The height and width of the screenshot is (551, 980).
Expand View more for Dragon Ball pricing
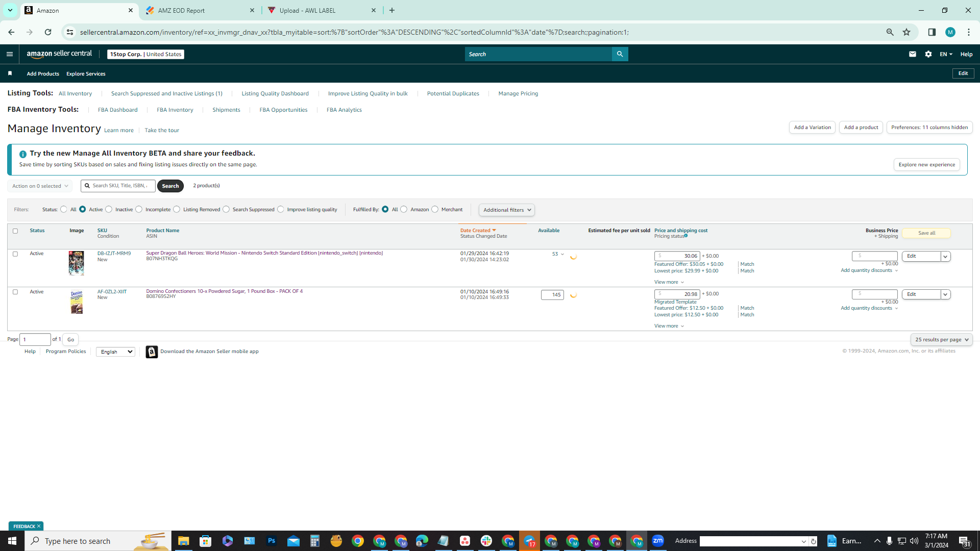[669, 282]
